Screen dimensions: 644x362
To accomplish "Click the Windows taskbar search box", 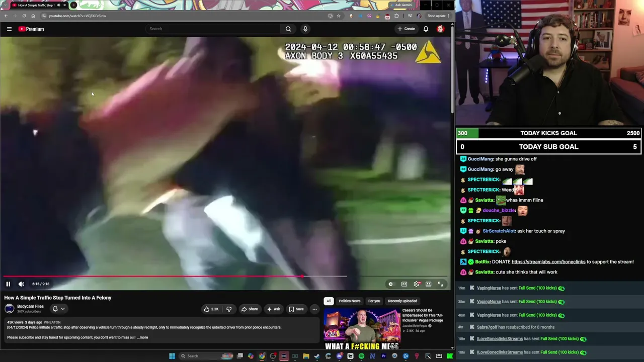I will 205,356.
